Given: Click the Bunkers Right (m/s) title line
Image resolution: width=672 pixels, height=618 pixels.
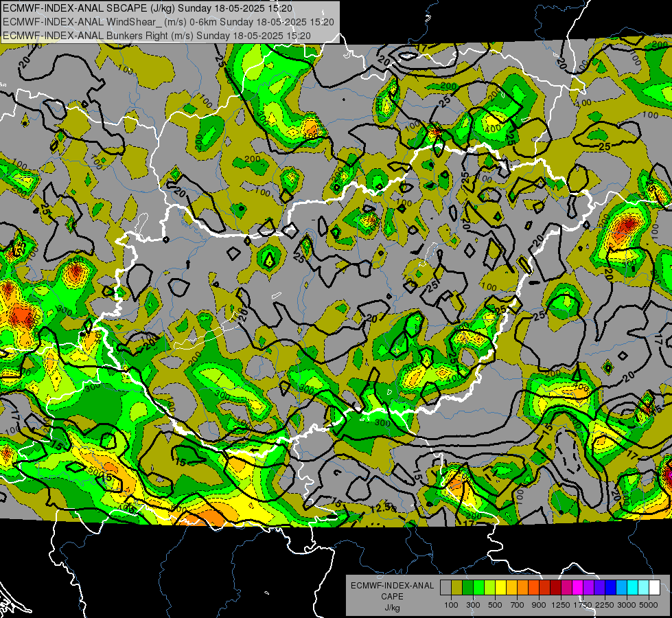Looking at the screenshot, I should pyautogui.click(x=157, y=36).
